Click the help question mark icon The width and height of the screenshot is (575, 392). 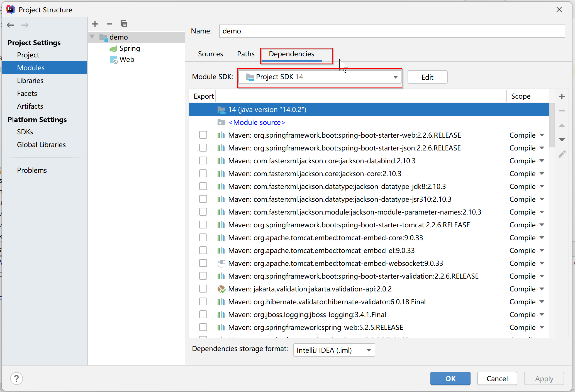tap(16, 378)
